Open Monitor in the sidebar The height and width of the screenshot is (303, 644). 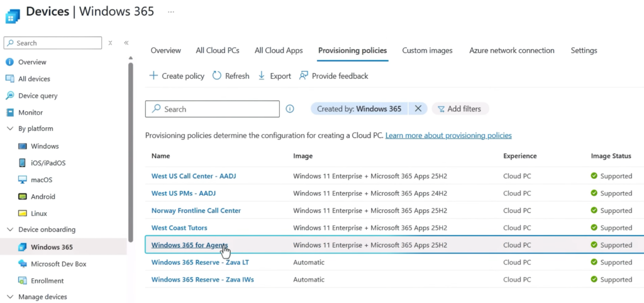(30, 112)
